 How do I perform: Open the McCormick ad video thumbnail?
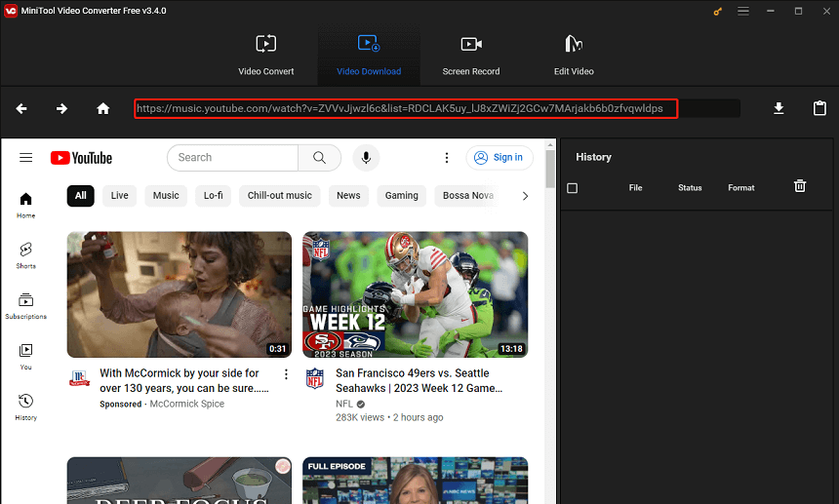(180, 294)
